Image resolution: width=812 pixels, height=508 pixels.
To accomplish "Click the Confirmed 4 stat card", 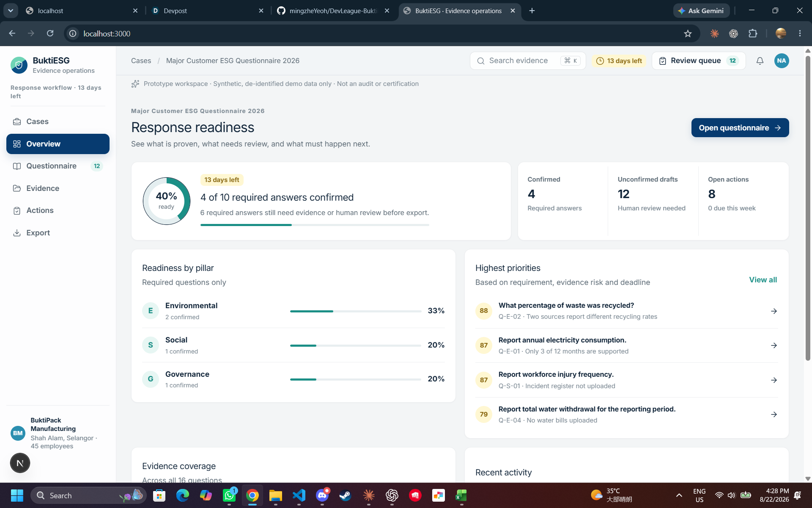I will point(562,201).
